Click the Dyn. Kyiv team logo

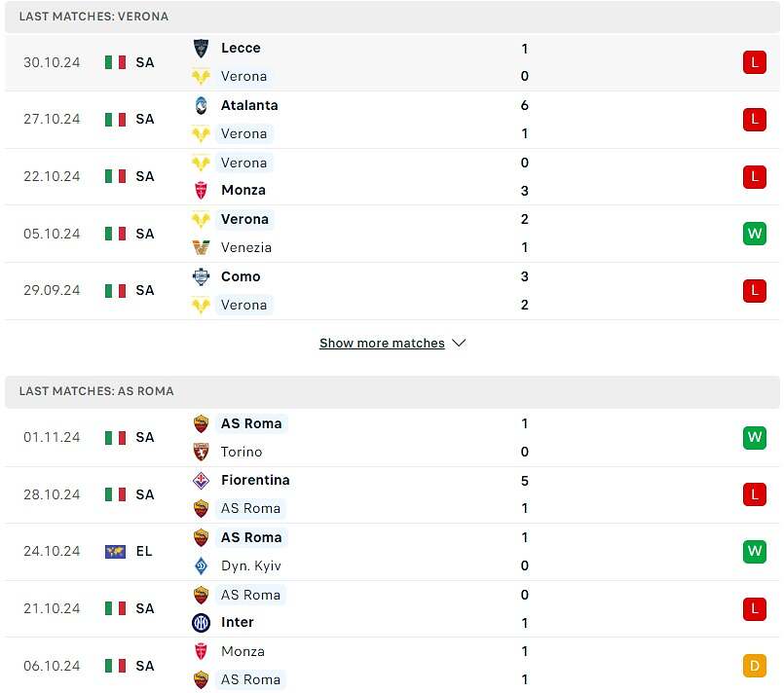[201, 565]
